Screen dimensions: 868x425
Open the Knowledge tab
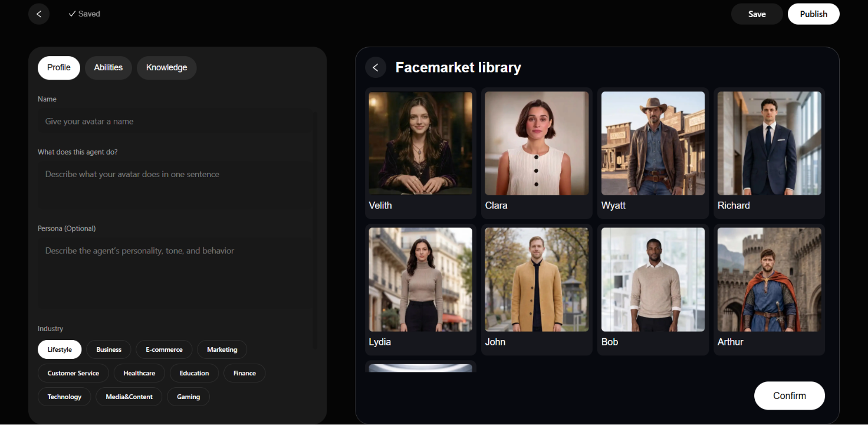click(167, 68)
